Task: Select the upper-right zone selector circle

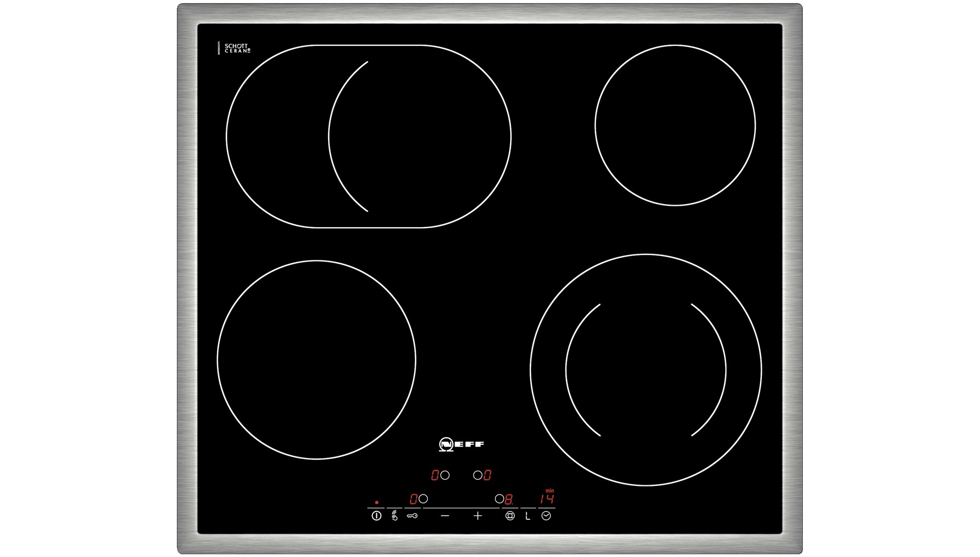Action: click(477, 475)
